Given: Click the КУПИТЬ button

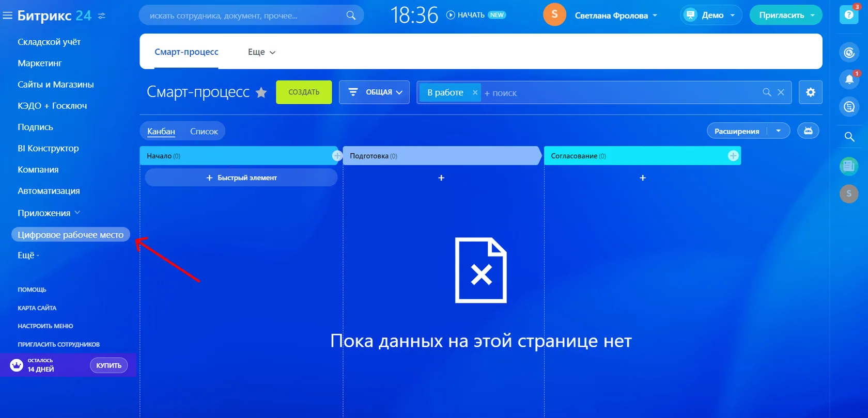Looking at the screenshot, I should pos(109,365).
